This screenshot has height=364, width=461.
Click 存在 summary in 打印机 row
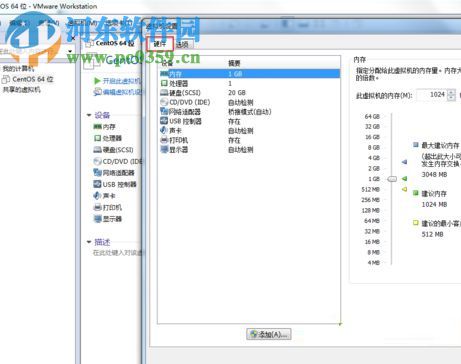pyautogui.click(x=234, y=140)
